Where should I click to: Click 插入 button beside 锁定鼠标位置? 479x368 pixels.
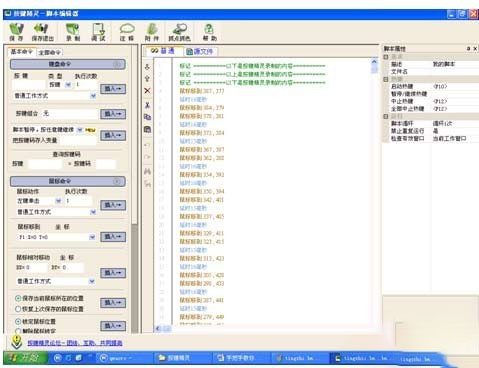tap(113, 326)
